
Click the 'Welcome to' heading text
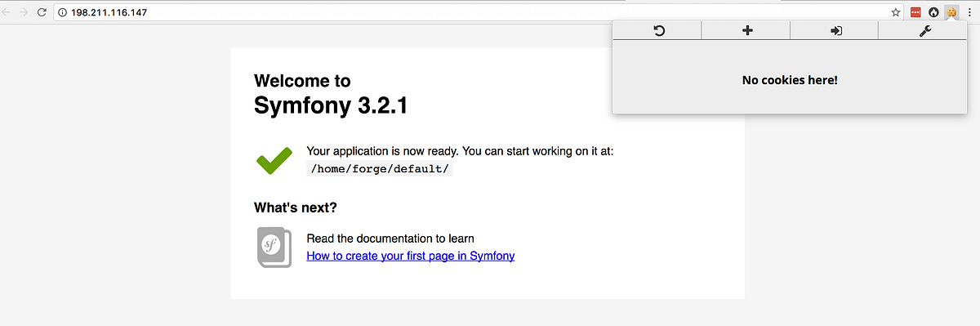[x=302, y=80]
